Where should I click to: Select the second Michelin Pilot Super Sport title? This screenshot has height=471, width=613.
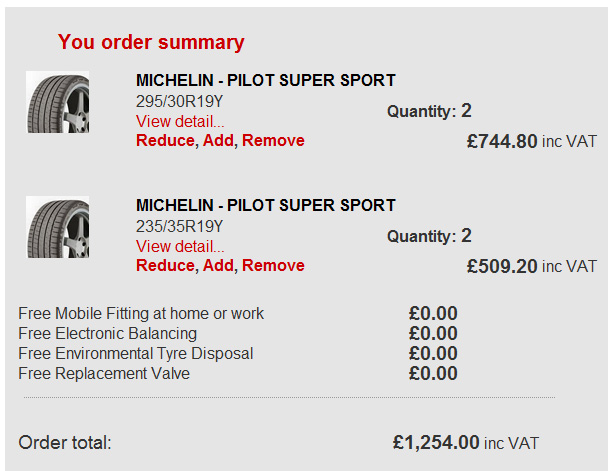(x=266, y=205)
